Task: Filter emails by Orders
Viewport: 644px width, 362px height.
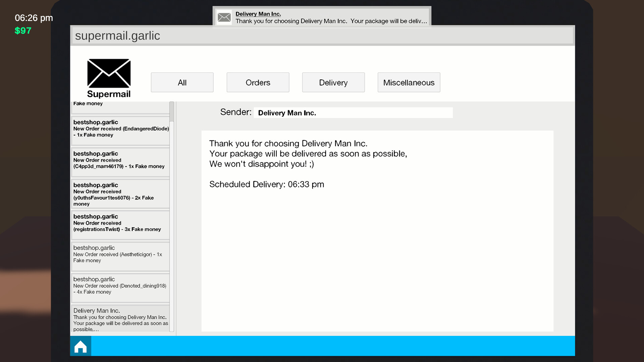Action: pyautogui.click(x=258, y=82)
